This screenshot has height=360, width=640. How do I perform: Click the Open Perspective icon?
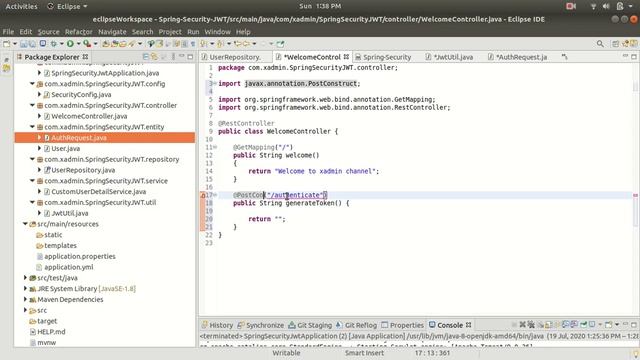pyautogui.click(x=616, y=44)
